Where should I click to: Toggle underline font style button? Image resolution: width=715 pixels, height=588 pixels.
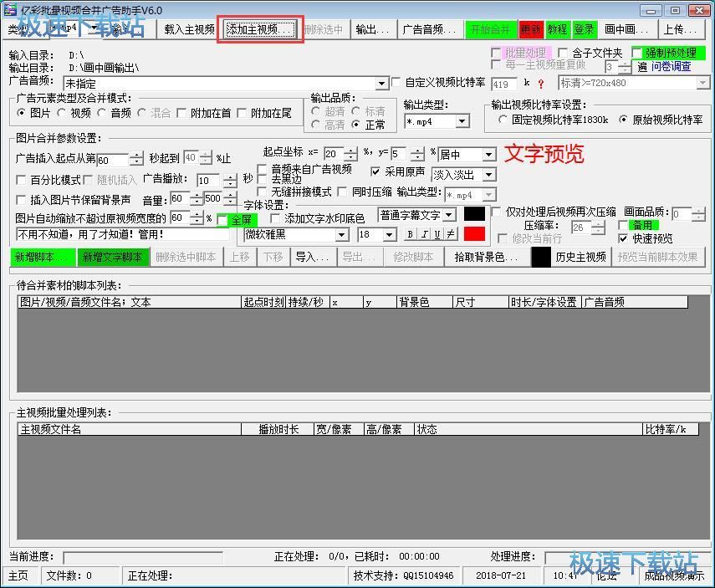[x=437, y=234]
